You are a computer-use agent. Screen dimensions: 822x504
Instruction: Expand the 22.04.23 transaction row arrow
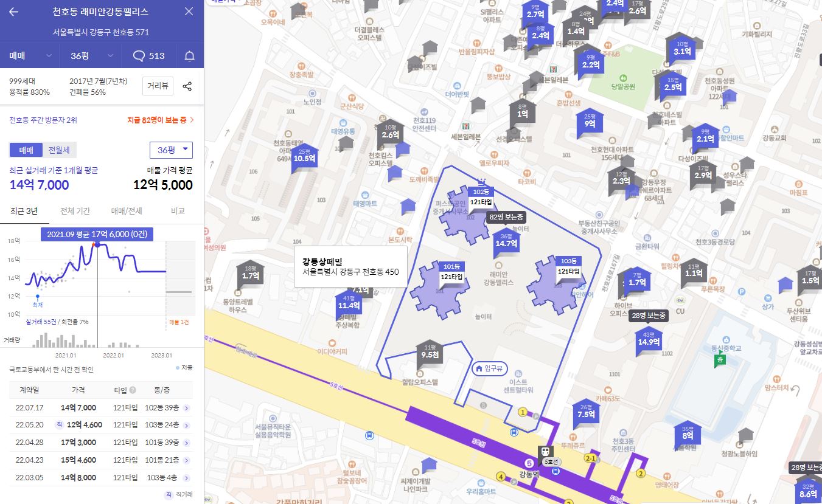(186, 460)
